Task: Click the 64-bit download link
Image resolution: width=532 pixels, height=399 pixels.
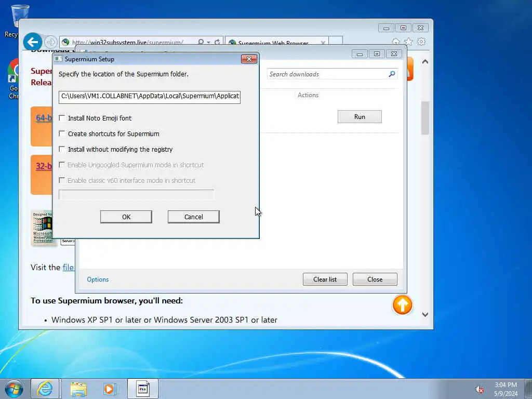Action: 44,118
